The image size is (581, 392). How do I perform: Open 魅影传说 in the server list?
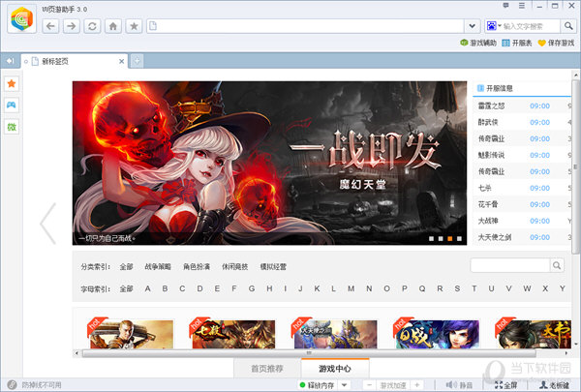[491, 155]
